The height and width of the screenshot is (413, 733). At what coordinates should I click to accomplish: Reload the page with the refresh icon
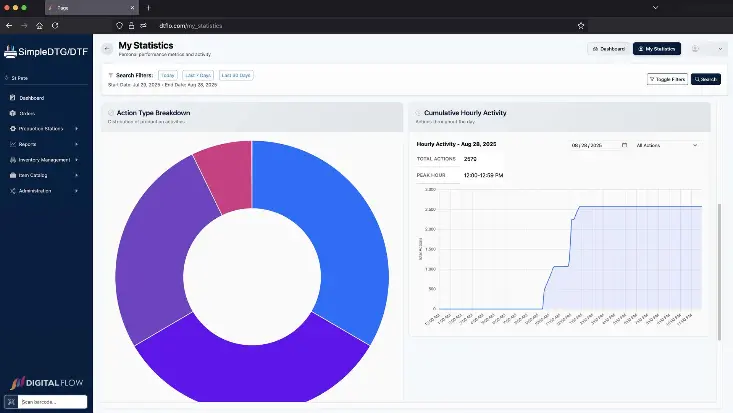[54, 25]
